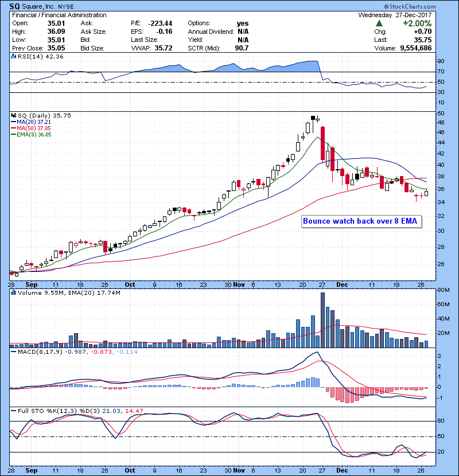Click the volume bars icon next to Volume label
Screen dimensions: 459x476
point(13,292)
